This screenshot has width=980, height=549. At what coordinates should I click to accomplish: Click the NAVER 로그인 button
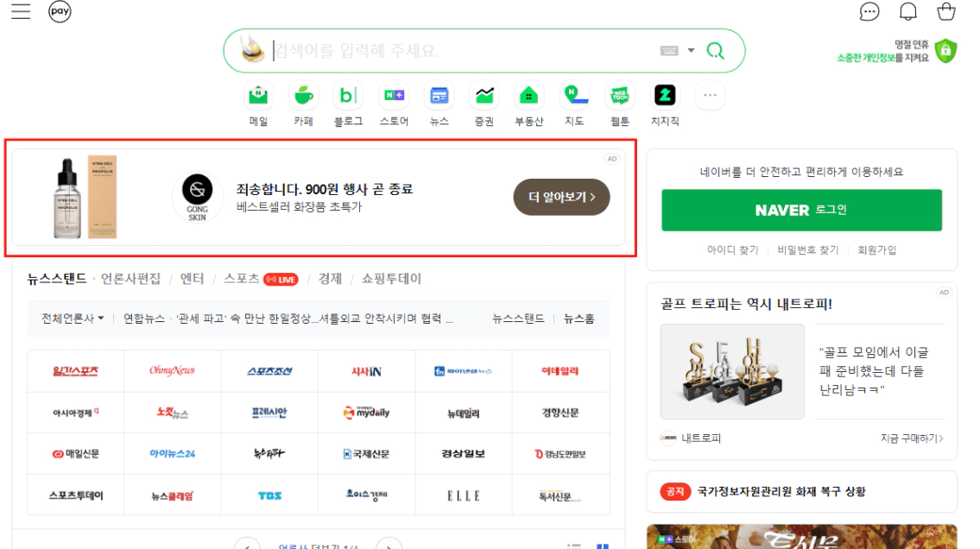coord(801,211)
